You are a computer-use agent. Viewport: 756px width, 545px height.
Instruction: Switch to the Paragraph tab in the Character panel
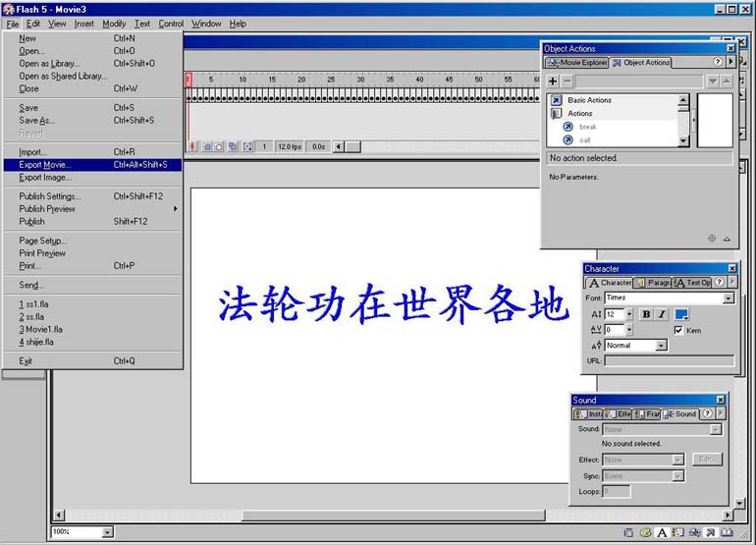click(653, 283)
